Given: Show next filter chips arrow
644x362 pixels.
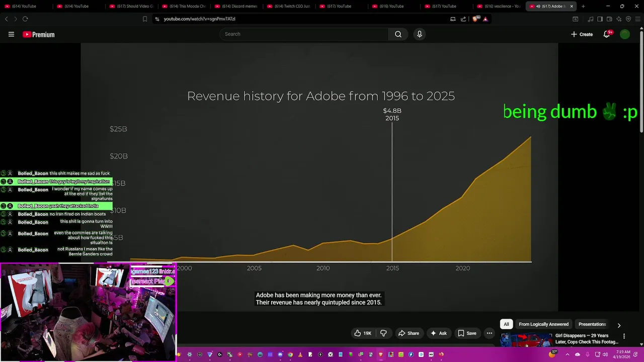Looking at the screenshot, I should pyautogui.click(x=619, y=325).
